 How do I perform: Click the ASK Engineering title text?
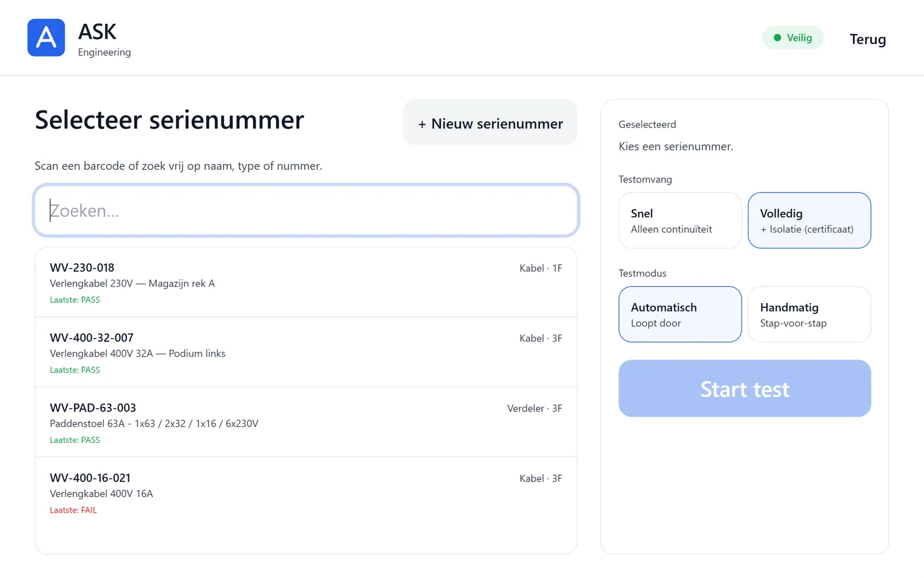click(105, 39)
